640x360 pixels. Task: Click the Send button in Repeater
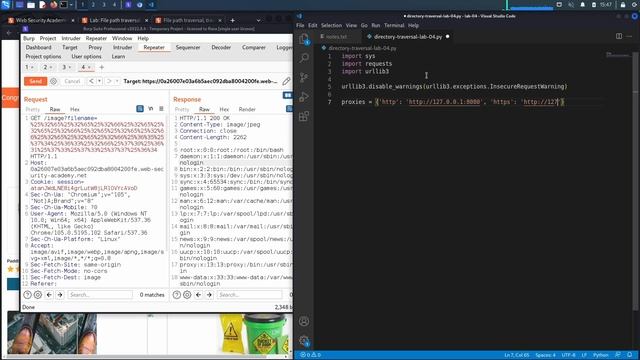tap(36, 81)
